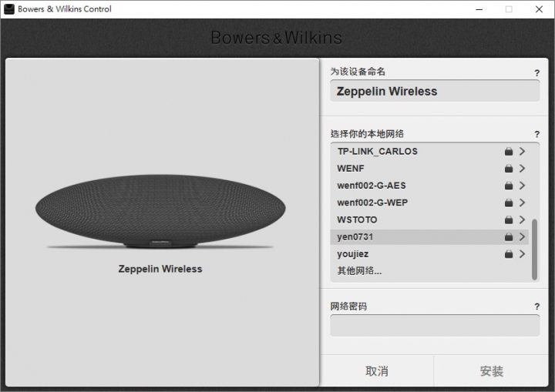555x392 pixels.
Task: Expand details arrow for youjiez
Action: pyautogui.click(x=522, y=253)
